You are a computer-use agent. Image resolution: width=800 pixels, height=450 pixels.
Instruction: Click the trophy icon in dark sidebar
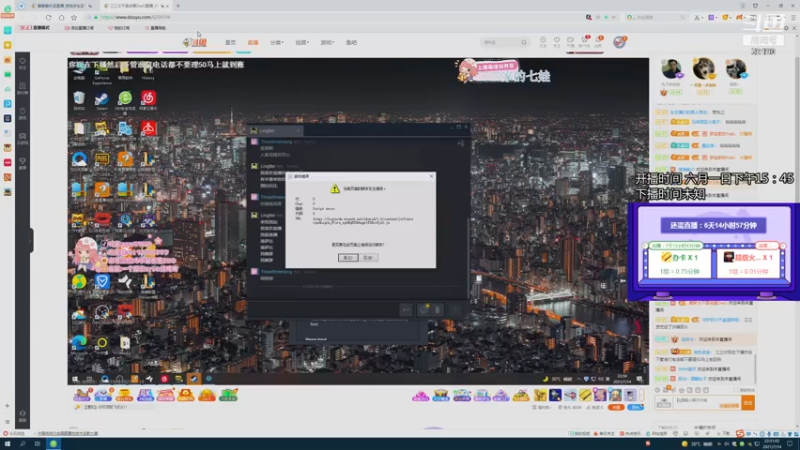click(22, 163)
